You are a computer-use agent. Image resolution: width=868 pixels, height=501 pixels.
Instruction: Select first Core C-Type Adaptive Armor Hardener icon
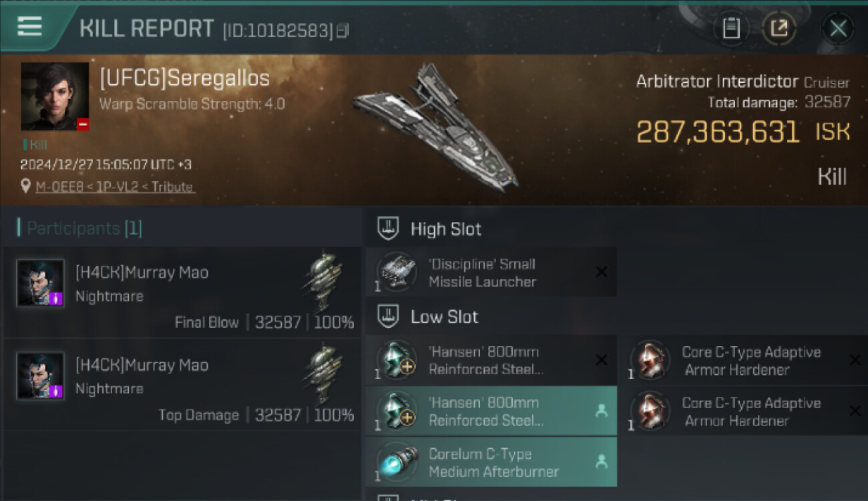click(649, 360)
